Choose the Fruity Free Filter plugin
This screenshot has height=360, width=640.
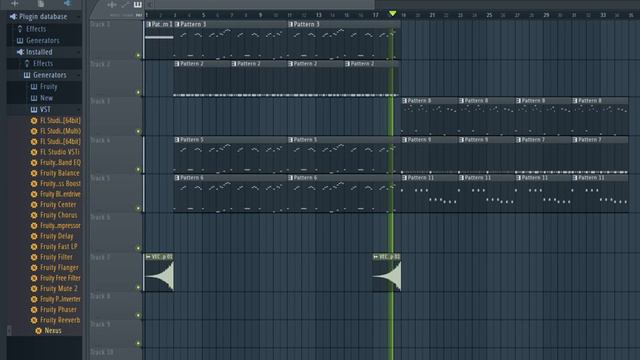pos(60,278)
